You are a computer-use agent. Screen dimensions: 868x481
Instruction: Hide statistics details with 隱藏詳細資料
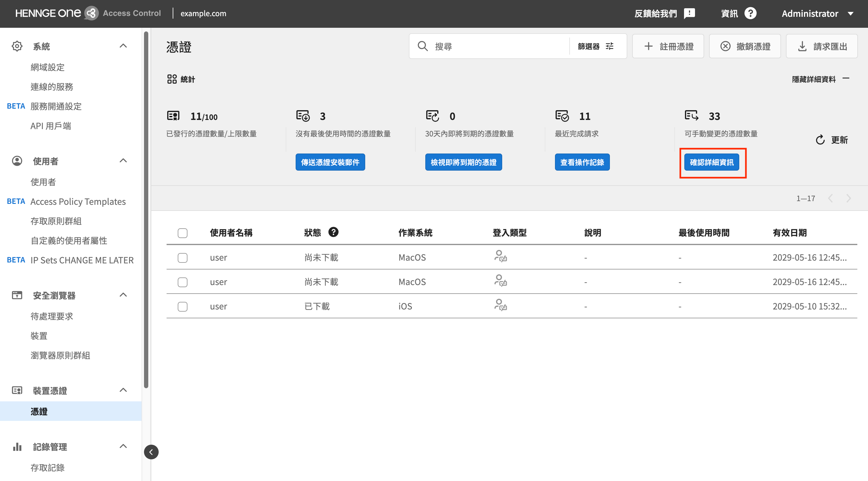(x=821, y=79)
